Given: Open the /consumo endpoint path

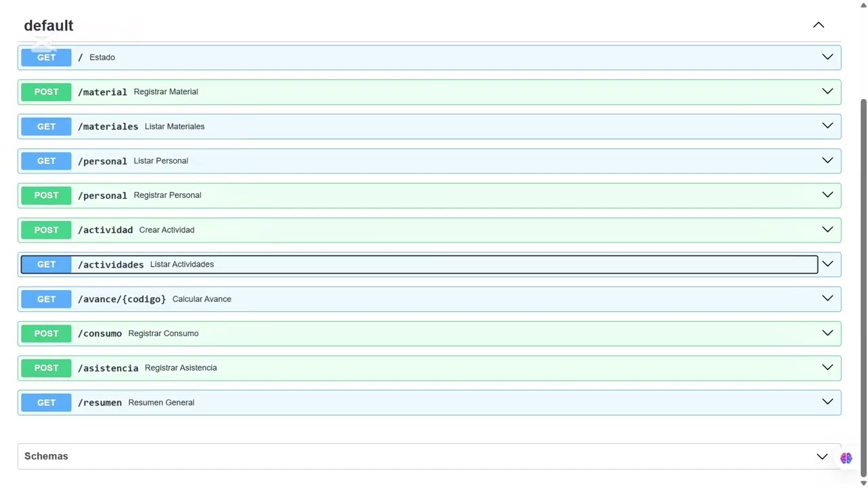Looking at the screenshot, I should click(100, 334).
